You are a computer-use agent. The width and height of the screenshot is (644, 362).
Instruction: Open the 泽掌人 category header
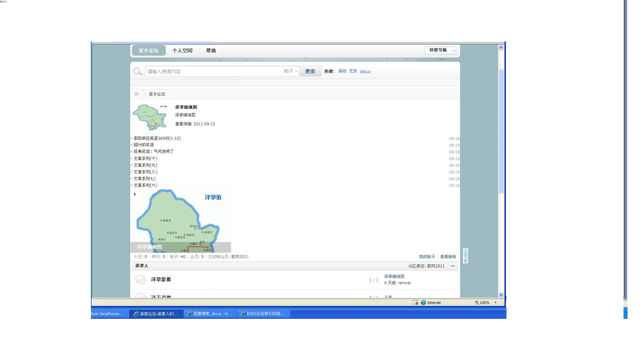tap(142, 266)
